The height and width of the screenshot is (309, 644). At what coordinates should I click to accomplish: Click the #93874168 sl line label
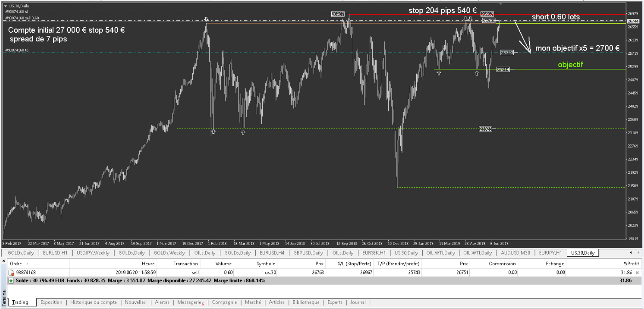[x=17, y=11]
